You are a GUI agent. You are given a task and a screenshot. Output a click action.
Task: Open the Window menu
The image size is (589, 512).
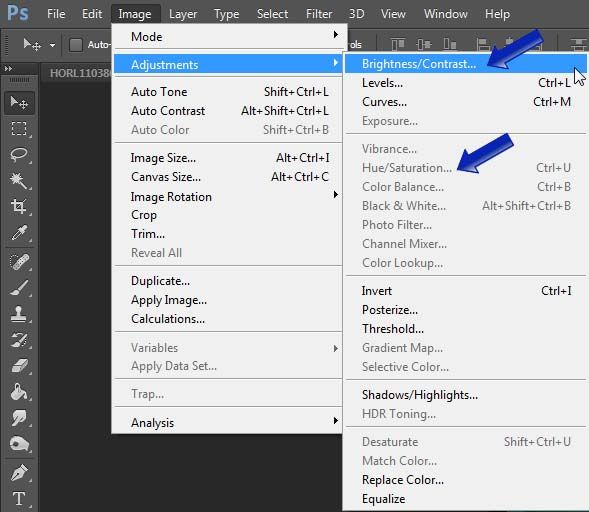(446, 14)
